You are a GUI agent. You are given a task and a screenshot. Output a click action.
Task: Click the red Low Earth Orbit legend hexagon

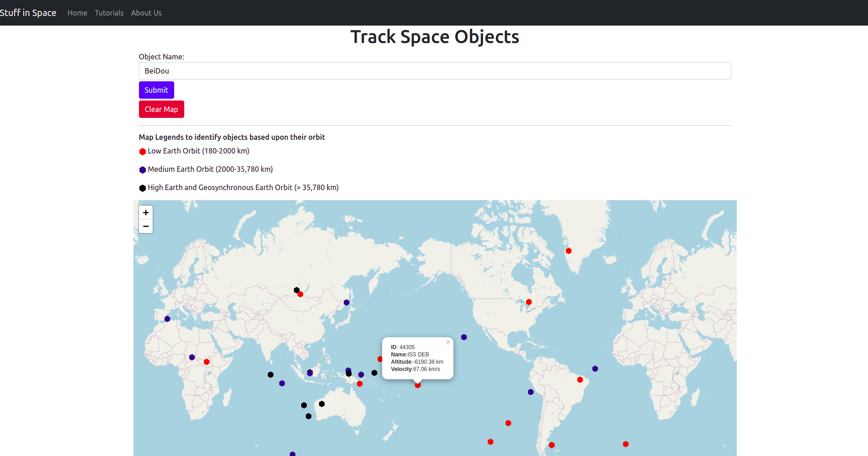143,152
